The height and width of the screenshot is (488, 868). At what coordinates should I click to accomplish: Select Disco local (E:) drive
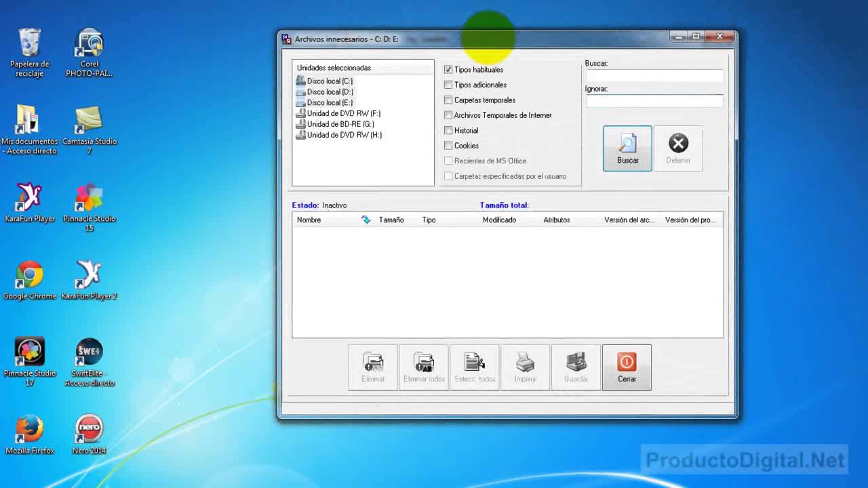pos(325,102)
